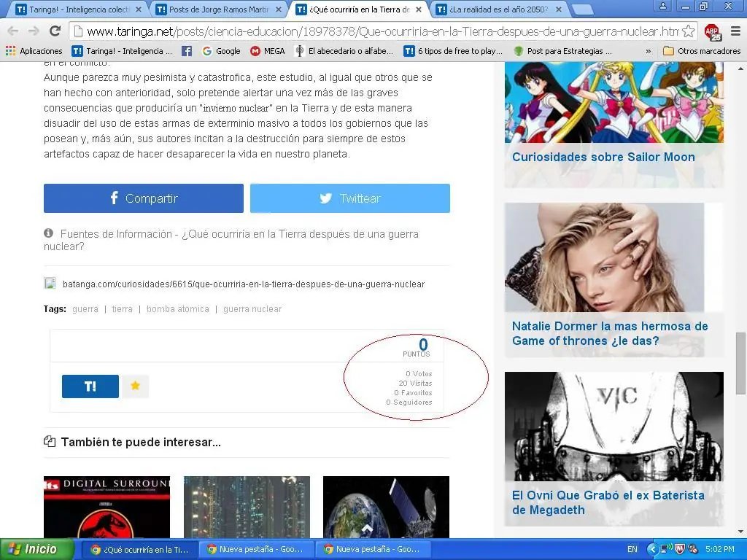
Task: Open 'Post para Estrategias' bookmark
Action: click(562, 51)
